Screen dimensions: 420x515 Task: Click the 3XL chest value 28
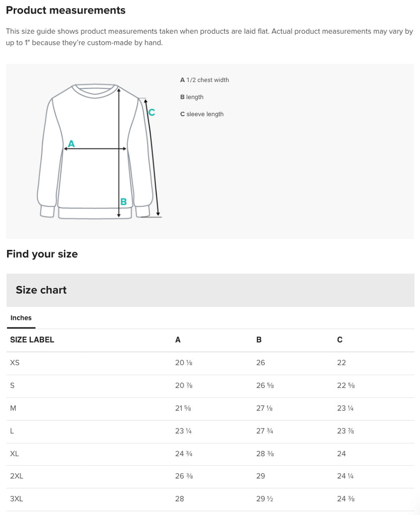point(179,498)
